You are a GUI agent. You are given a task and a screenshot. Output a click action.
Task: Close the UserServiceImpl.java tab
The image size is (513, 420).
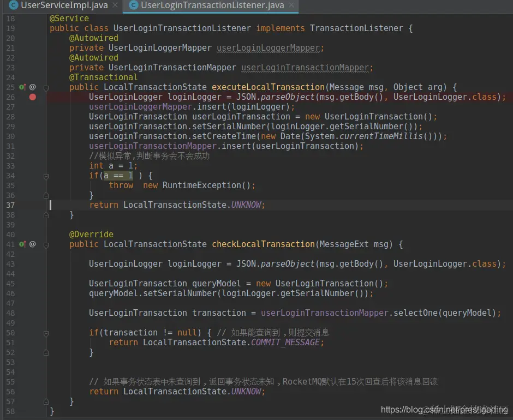pyautogui.click(x=115, y=5)
